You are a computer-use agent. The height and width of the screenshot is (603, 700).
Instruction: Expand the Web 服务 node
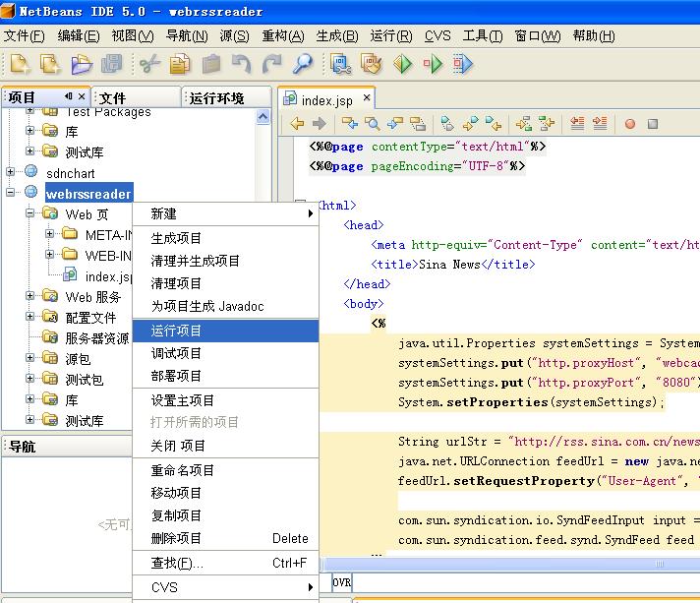(x=29, y=296)
